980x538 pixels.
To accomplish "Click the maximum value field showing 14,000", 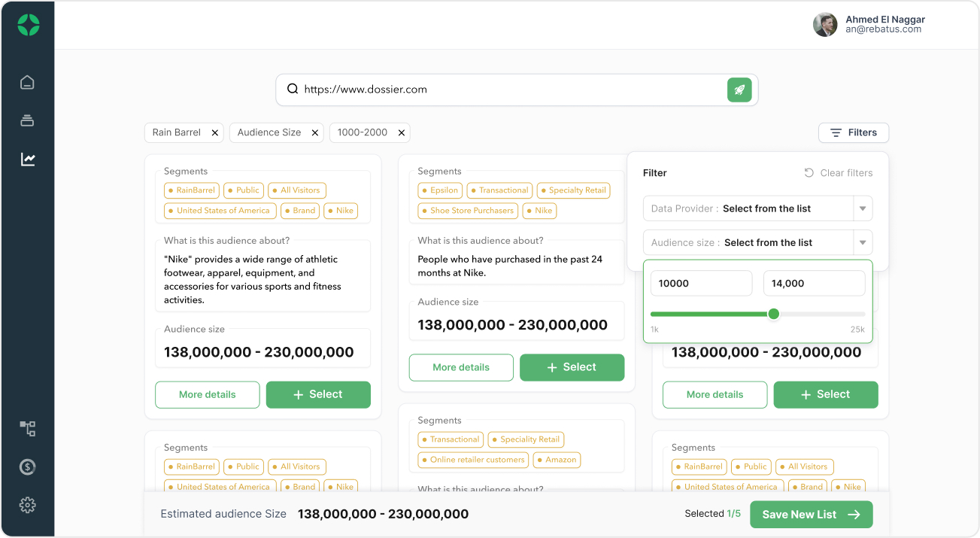I will [x=814, y=283].
